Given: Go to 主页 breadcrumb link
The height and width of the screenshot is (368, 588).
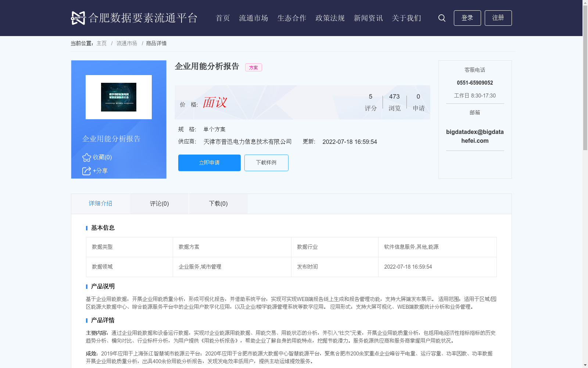Looking at the screenshot, I should point(101,43).
